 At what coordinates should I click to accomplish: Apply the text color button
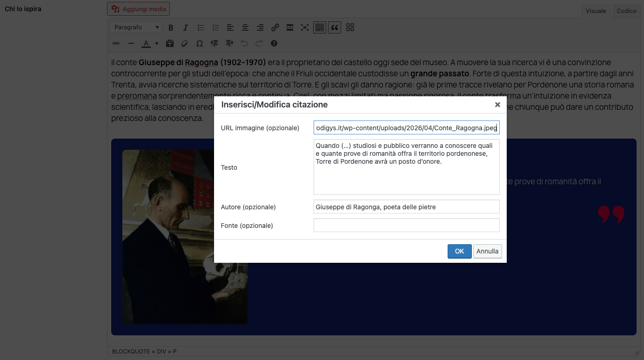tap(146, 43)
